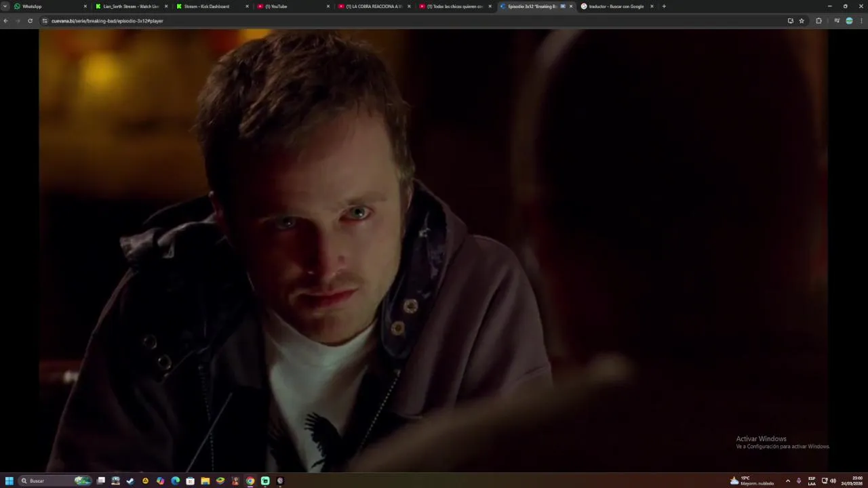Viewport: 868px width, 488px height.
Task: Minimize the Chrome window
Action: [829, 6]
